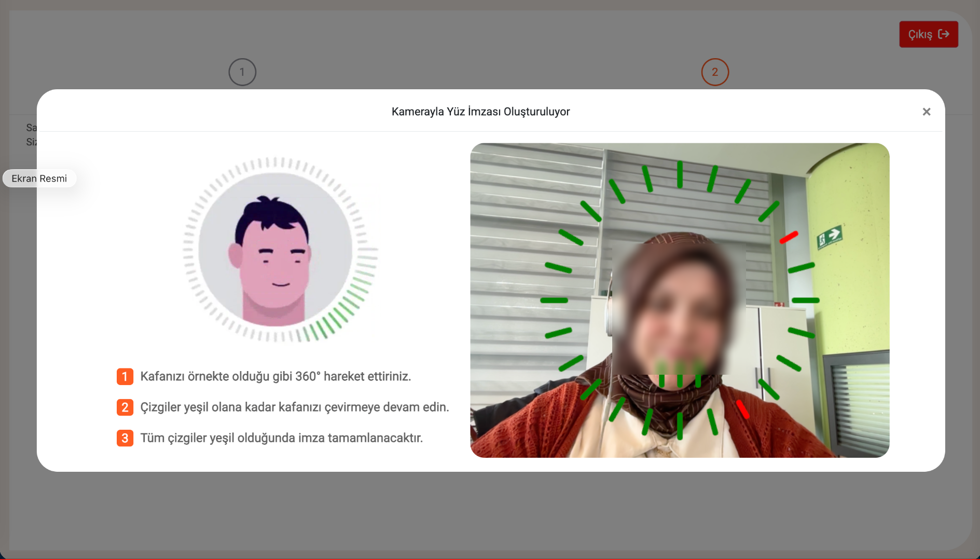
Task: Click the leftmost horizontal green tick on camera ring
Action: tap(554, 301)
